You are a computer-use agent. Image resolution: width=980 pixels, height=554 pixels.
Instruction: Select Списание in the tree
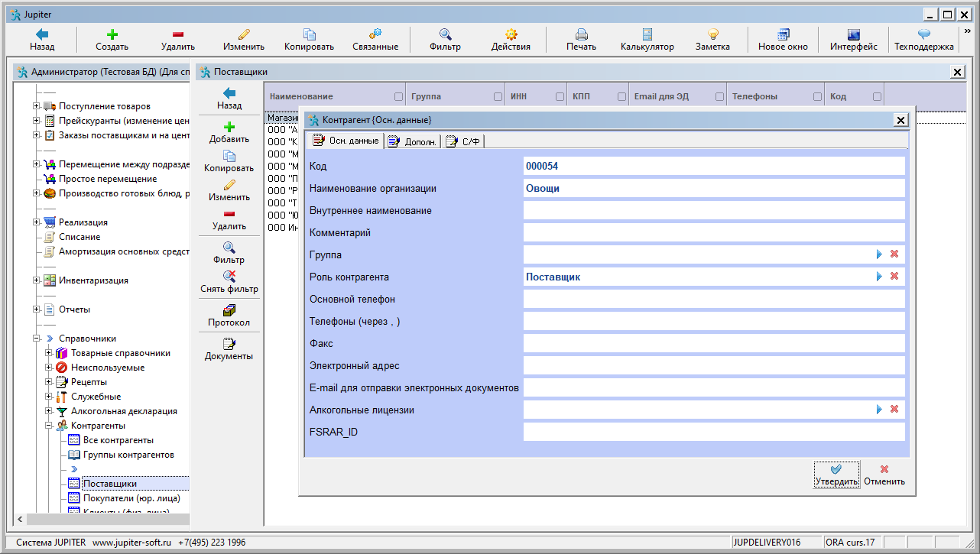click(80, 237)
